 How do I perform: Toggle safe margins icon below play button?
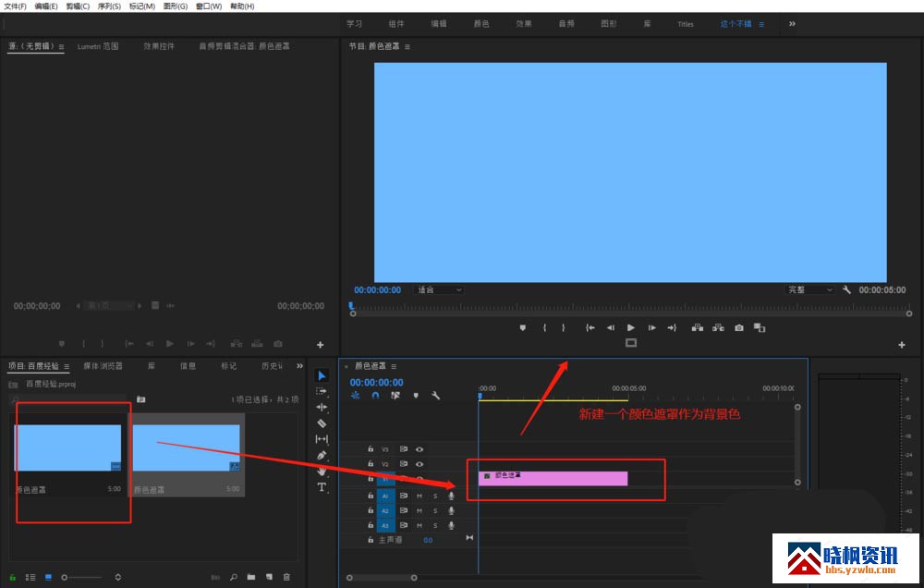[x=631, y=343]
